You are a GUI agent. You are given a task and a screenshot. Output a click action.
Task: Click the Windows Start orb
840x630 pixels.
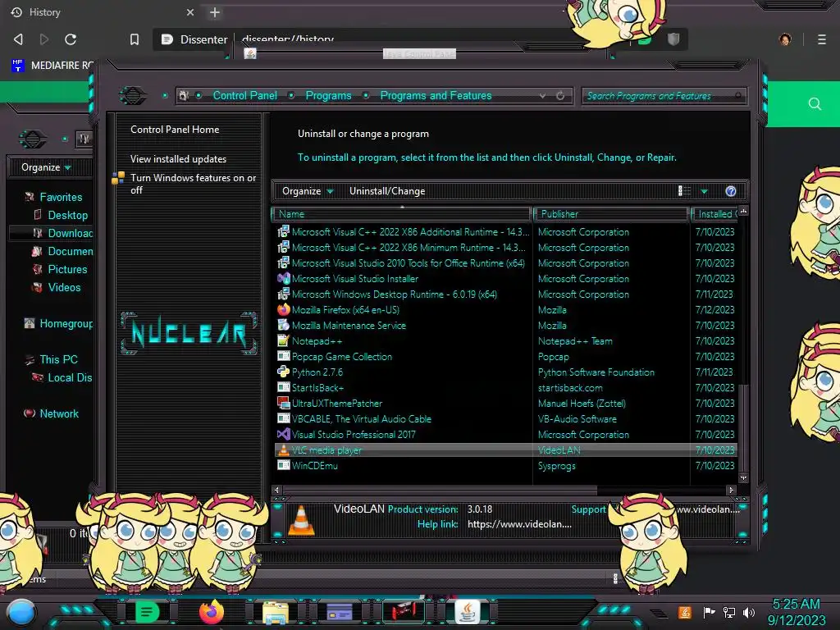[21, 612]
